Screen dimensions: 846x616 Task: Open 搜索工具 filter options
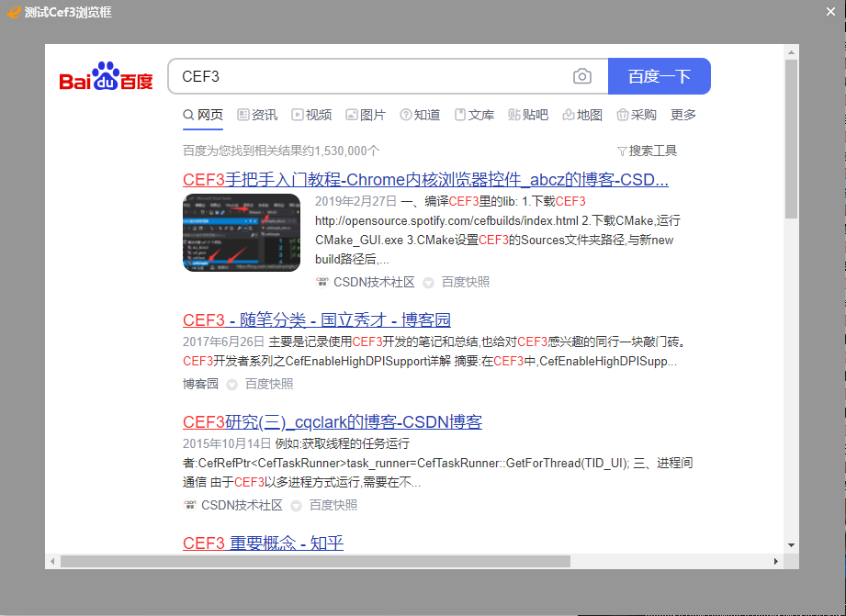tap(647, 151)
